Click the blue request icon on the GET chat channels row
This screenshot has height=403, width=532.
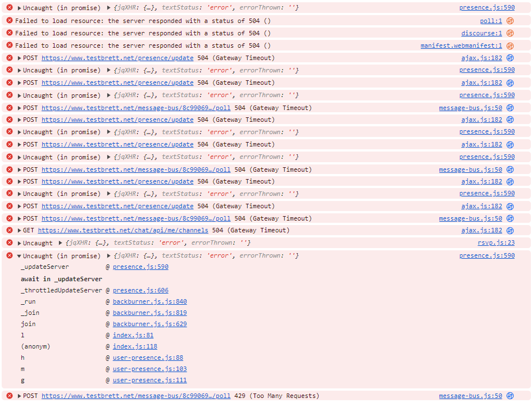(510, 231)
